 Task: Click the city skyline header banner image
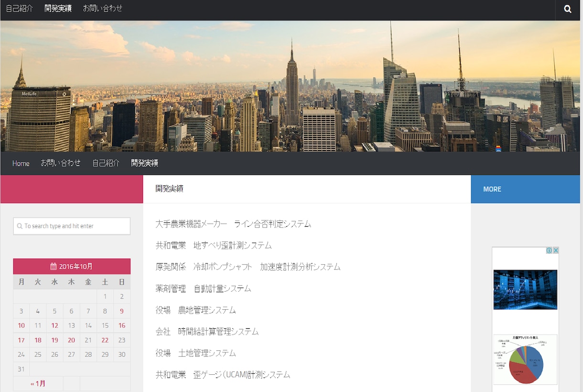[x=290, y=86]
